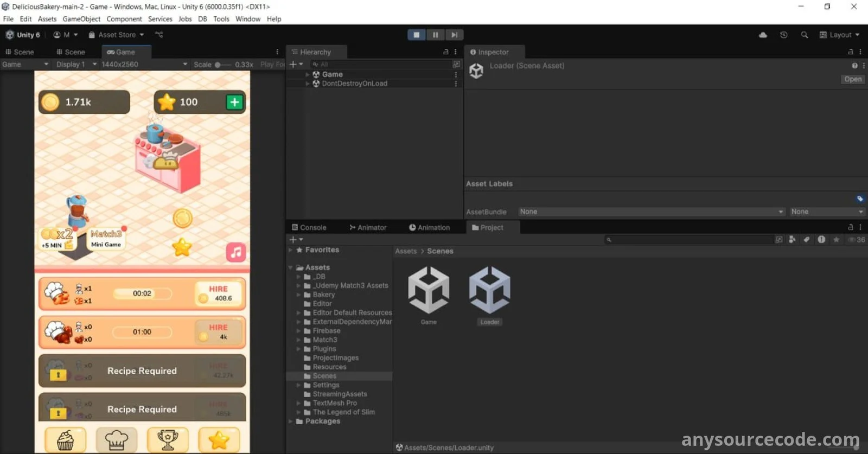
Task: Click the Open button in Inspector
Action: coord(853,79)
